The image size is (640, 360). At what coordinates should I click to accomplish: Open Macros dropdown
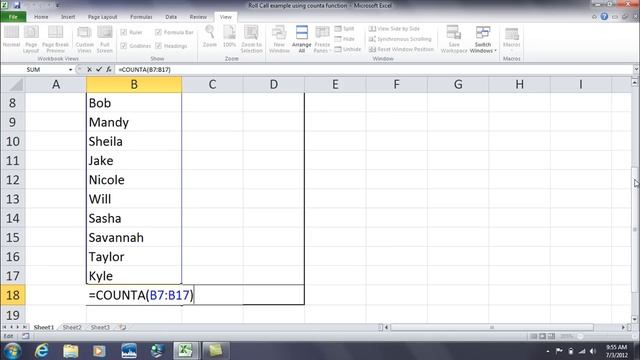coord(511,39)
